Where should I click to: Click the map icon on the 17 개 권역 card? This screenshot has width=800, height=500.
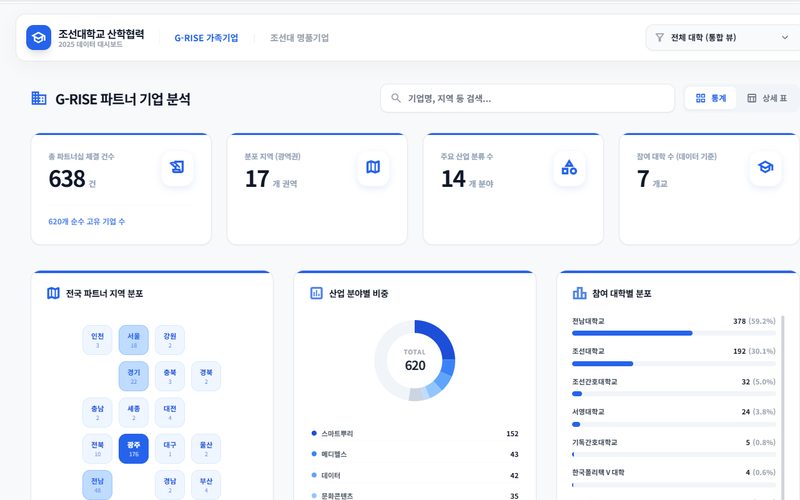tap(373, 167)
